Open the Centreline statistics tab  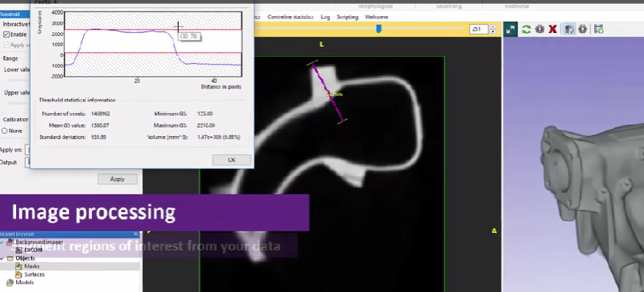290,17
